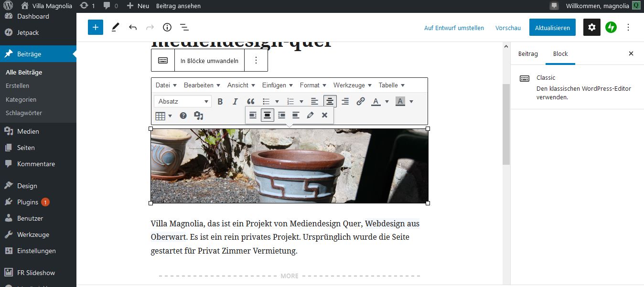This screenshot has height=287, width=644.
Task: Apply italic formatting to the text
Action: 235,101
